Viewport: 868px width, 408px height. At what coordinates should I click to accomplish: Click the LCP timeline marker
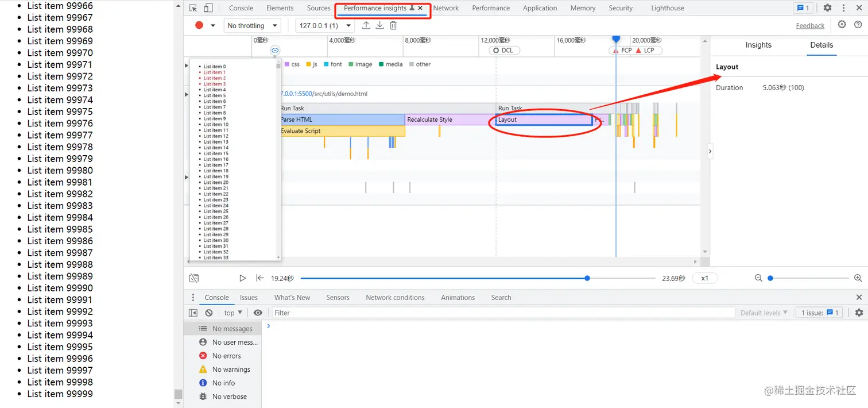tap(645, 51)
